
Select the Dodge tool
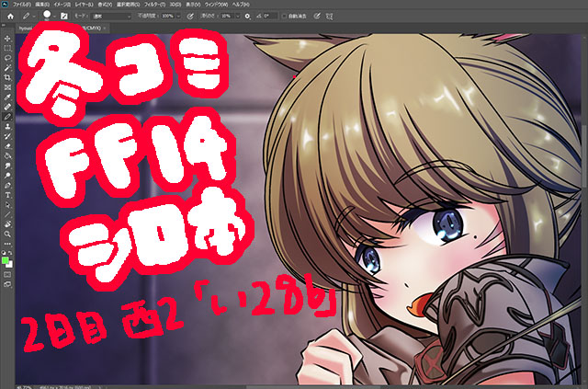(7, 176)
